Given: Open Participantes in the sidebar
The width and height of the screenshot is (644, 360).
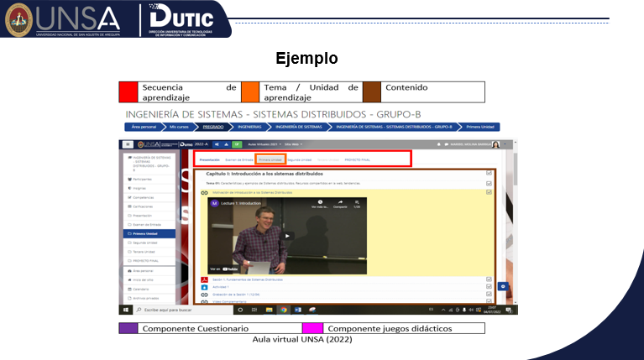Looking at the screenshot, I should coord(142,180).
